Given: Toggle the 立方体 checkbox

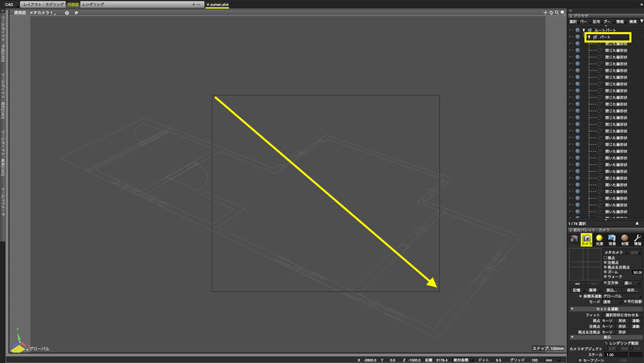Looking at the screenshot, I should (x=605, y=283).
